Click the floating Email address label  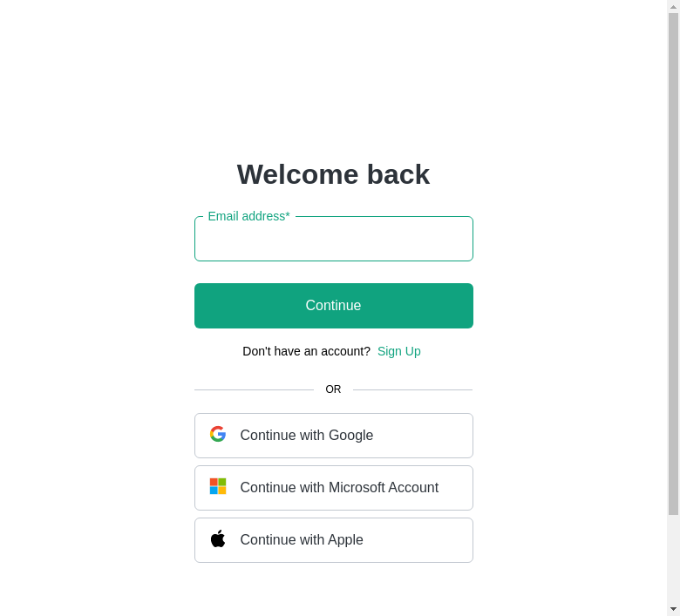pyautogui.click(x=249, y=216)
